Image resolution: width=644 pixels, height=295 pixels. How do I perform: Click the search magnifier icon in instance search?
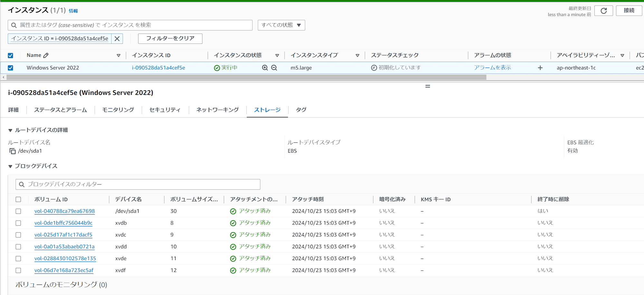point(14,25)
